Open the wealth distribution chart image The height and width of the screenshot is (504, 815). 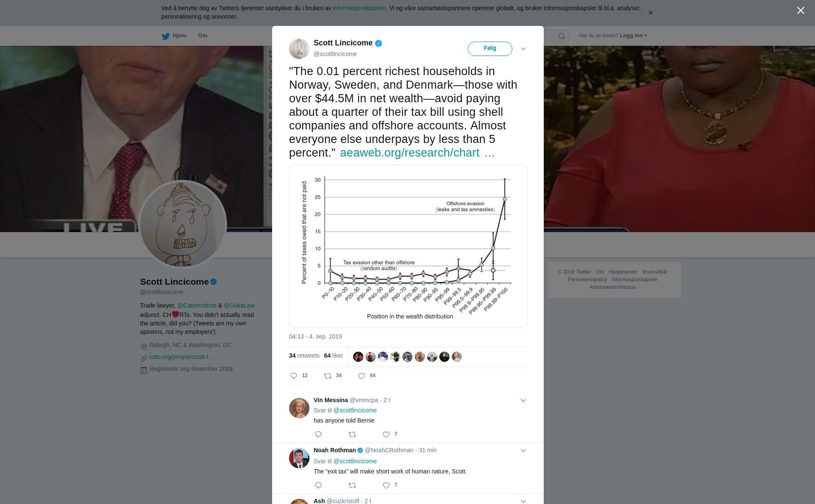[x=408, y=246]
